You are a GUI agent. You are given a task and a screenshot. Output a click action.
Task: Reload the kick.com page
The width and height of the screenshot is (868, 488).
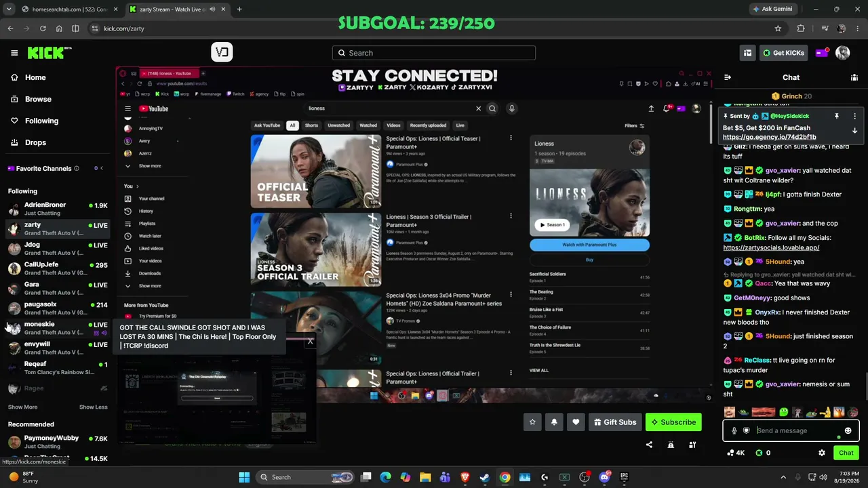(43, 28)
